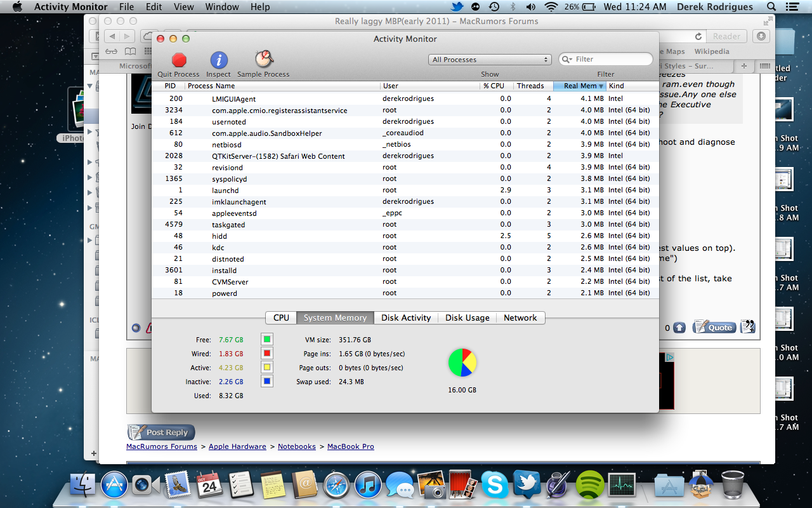Viewport: 812px width, 508px height.
Task: Click the Quit Process stop-sign icon
Action: tap(180, 60)
